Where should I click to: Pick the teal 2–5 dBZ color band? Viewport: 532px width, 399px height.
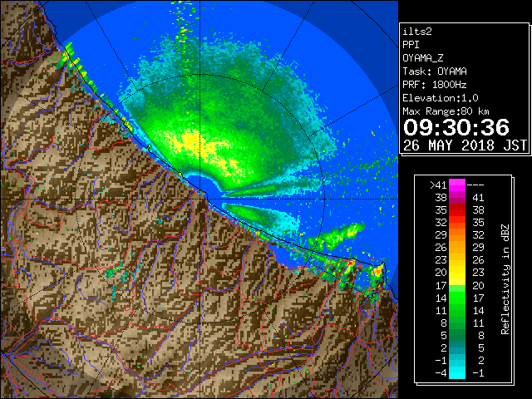[457, 347]
